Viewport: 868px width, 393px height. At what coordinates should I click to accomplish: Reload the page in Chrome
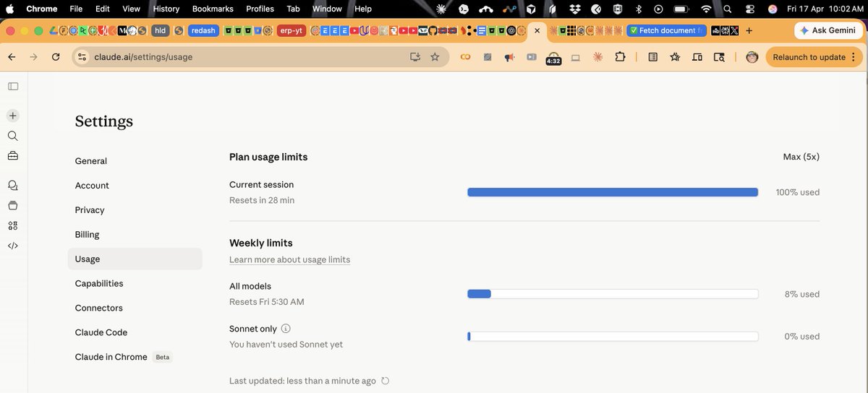click(x=56, y=57)
